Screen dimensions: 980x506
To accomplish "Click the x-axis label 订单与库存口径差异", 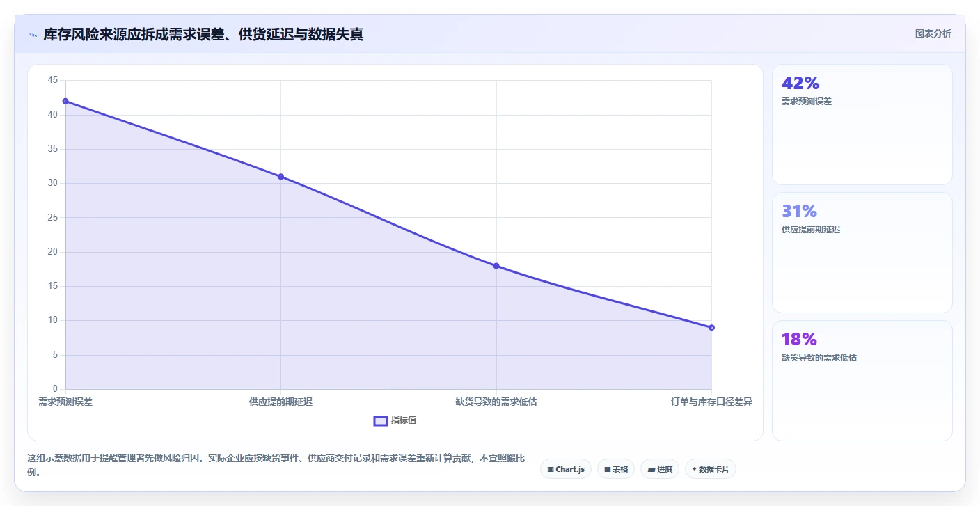I will point(711,402).
